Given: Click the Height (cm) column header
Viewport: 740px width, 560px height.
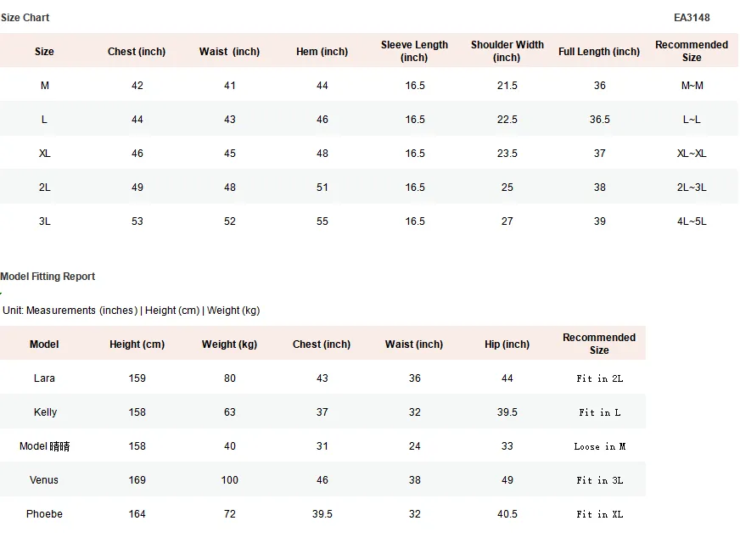Looking at the screenshot, I should [137, 344].
